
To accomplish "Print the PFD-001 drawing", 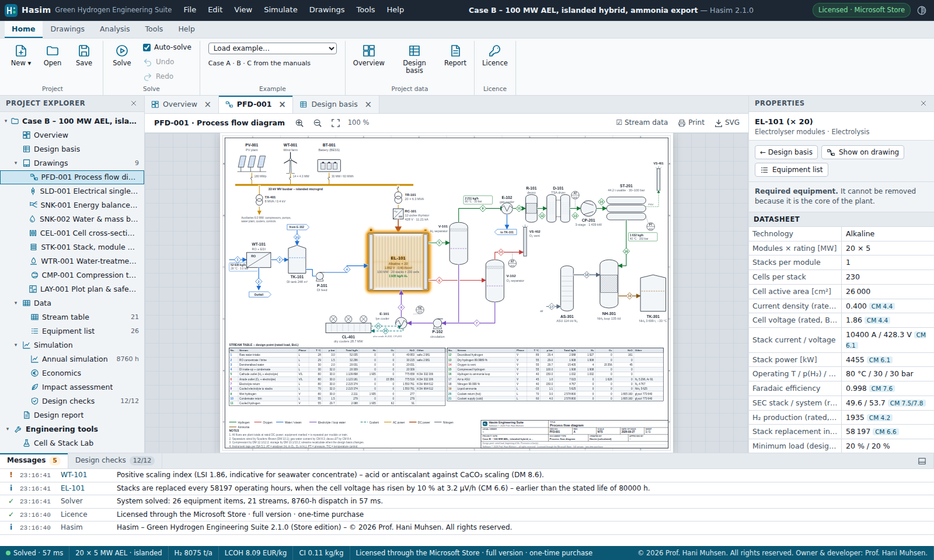I will click(x=691, y=123).
